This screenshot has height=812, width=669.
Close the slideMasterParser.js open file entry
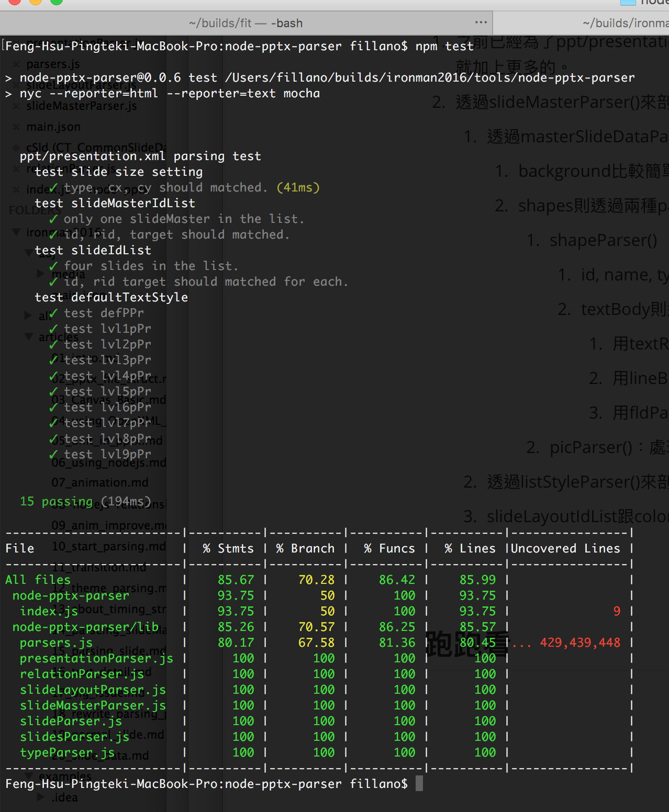click(x=16, y=106)
